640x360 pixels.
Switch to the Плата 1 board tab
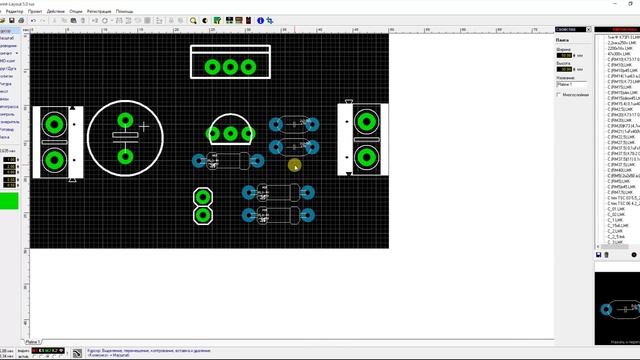tap(32, 342)
